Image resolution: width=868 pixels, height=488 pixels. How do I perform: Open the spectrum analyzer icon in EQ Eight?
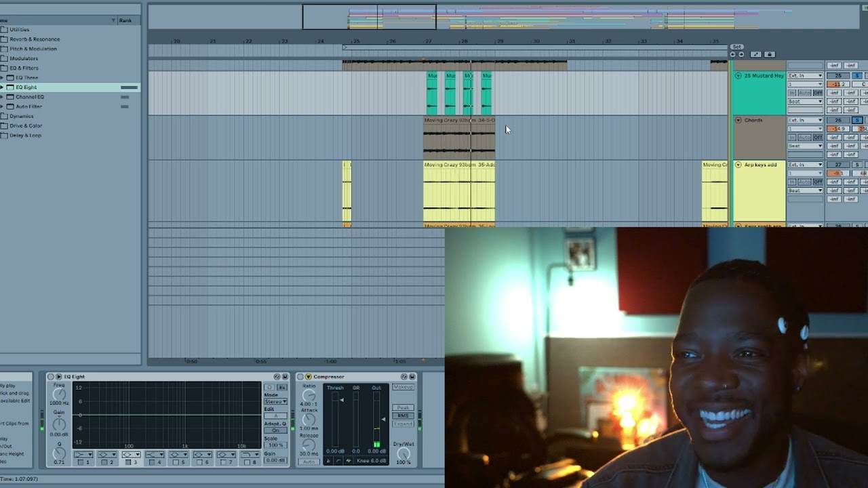(283, 387)
